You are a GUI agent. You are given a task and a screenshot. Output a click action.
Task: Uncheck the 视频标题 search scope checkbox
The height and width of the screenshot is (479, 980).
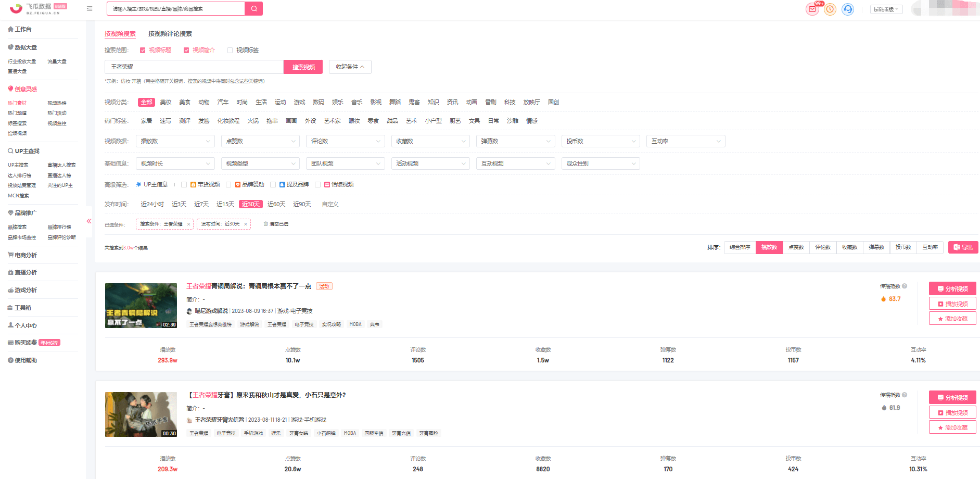143,51
